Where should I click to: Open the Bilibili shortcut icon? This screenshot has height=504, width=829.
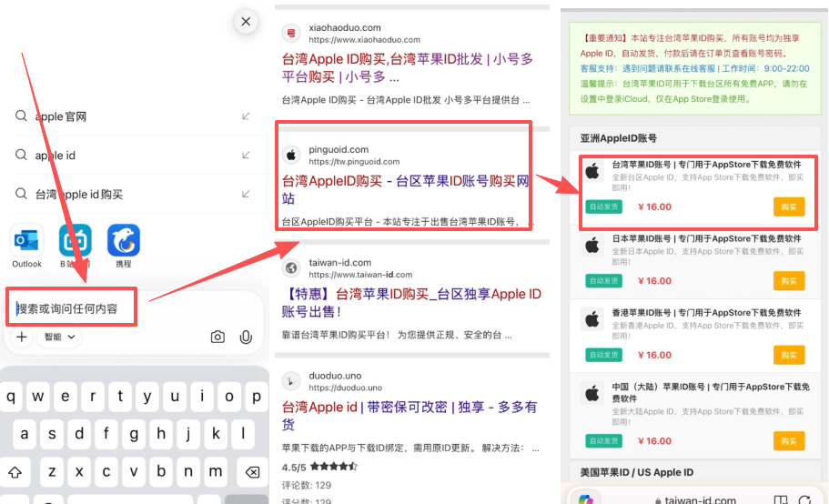(x=76, y=240)
